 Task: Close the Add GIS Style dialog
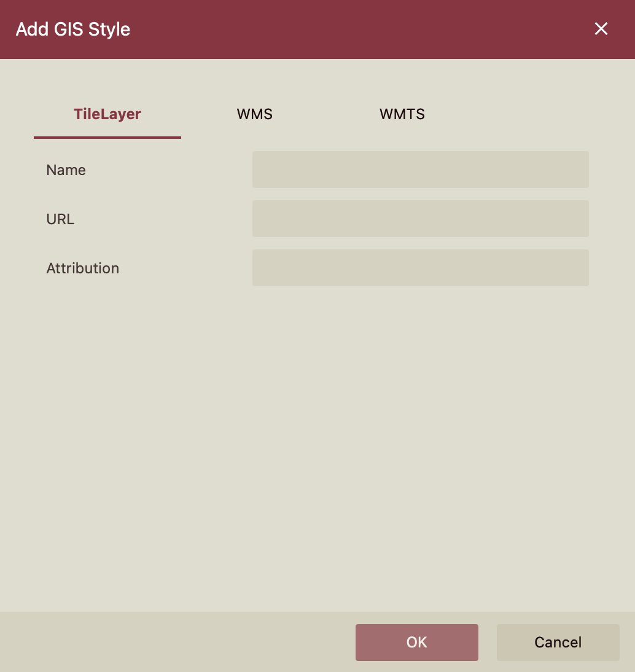point(601,29)
